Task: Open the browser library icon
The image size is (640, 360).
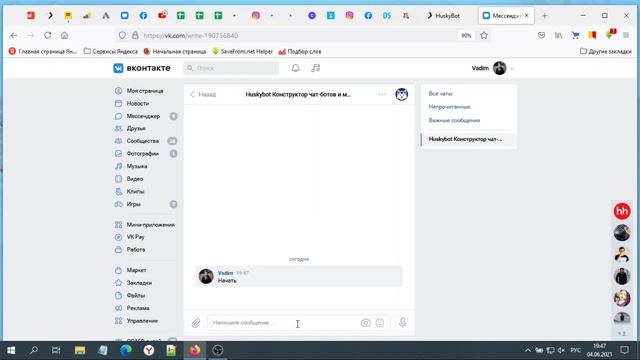Action: pos(558,36)
